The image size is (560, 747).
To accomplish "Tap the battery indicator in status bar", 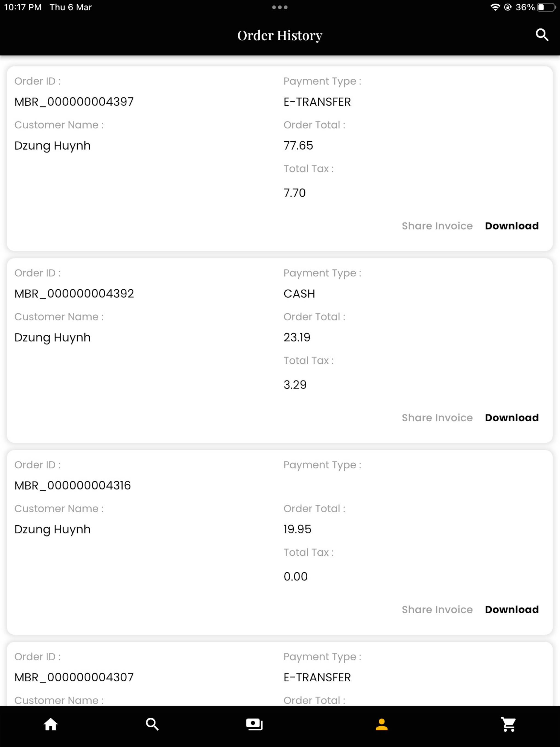I will click(x=546, y=7).
